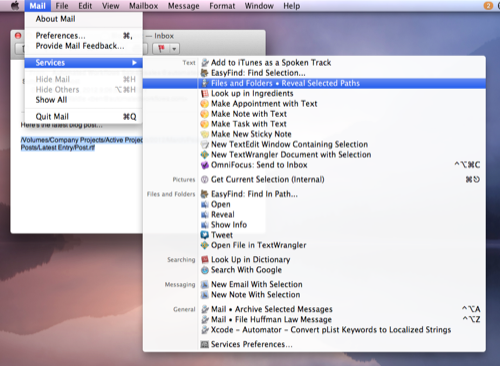
Task: Open the View menu
Action: click(x=110, y=6)
